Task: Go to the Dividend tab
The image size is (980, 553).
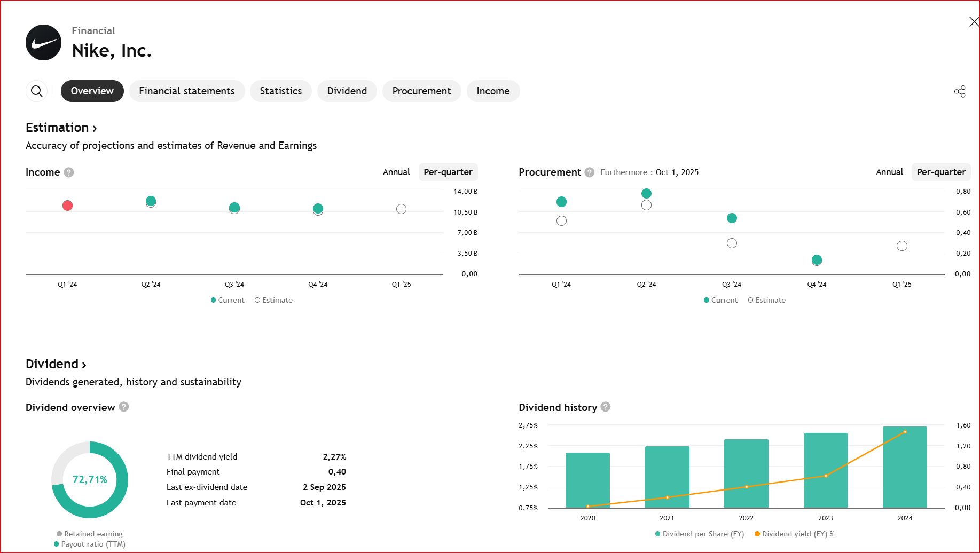Action: pos(347,91)
